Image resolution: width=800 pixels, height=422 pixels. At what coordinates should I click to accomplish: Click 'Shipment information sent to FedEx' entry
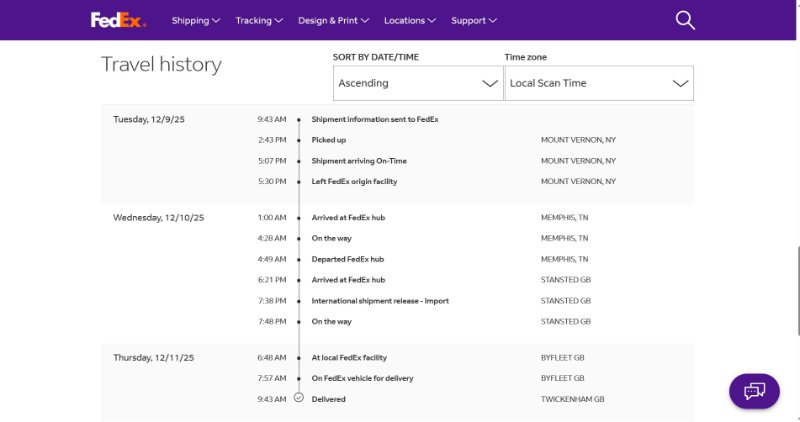pyautogui.click(x=375, y=119)
